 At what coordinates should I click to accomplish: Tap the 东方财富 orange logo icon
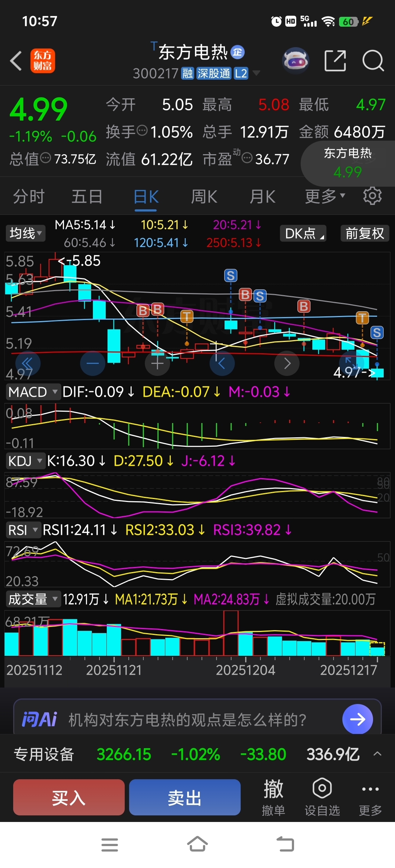coord(42,61)
